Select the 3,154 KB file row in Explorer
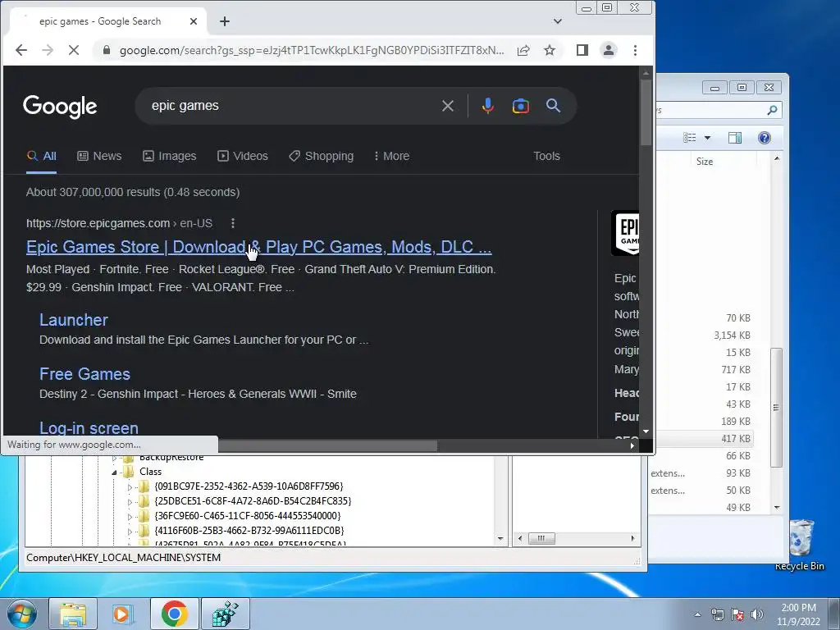 (x=705, y=336)
